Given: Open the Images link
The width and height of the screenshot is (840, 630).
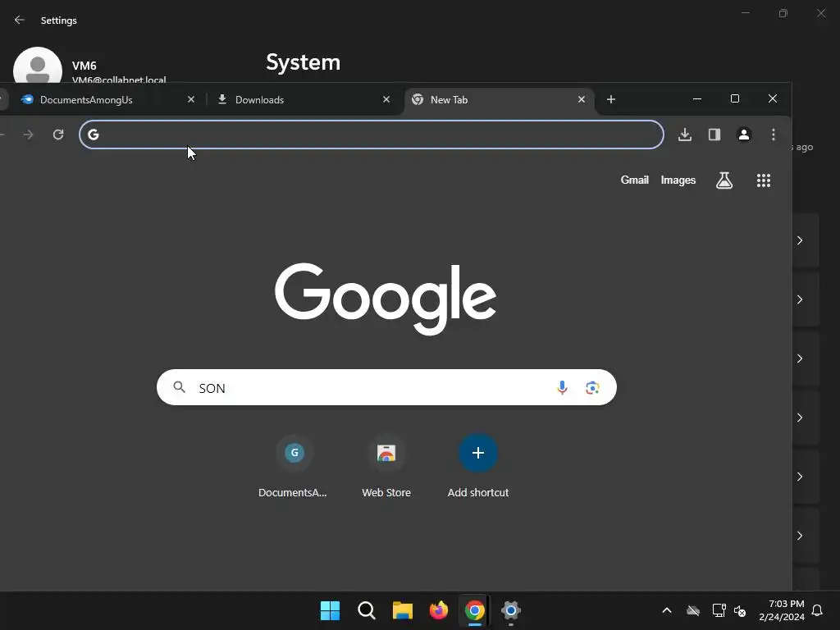Looking at the screenshot, I should click(678, 180).
